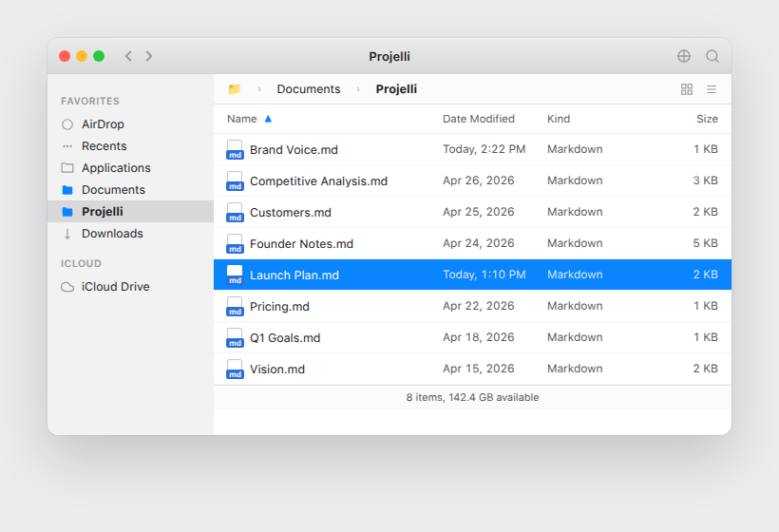The height and width of the screenshot is (532, 779).
Task: Click Projelli in the path bar
Action: point(396,89)
